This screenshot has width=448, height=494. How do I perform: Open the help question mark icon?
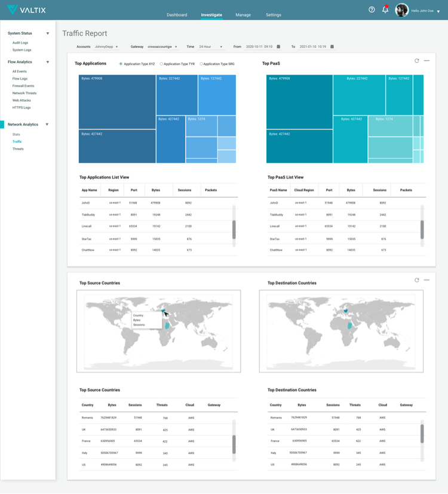372,10
